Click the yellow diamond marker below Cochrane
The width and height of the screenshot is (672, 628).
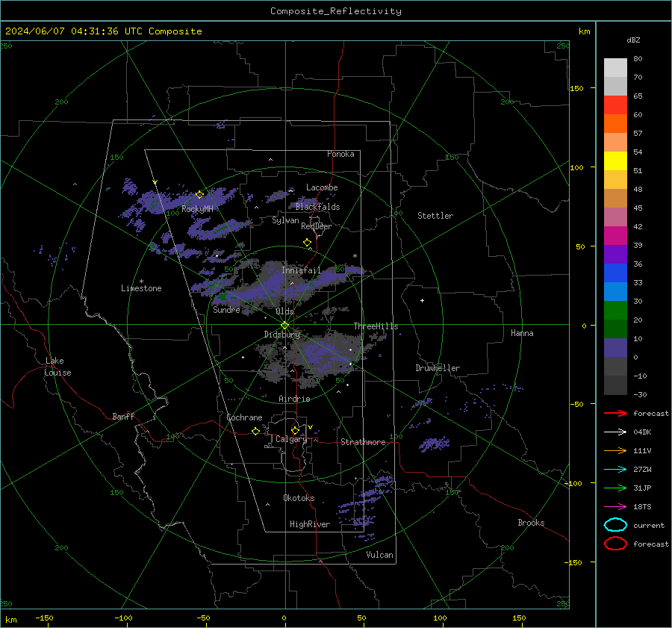click(x=255, y=431)
